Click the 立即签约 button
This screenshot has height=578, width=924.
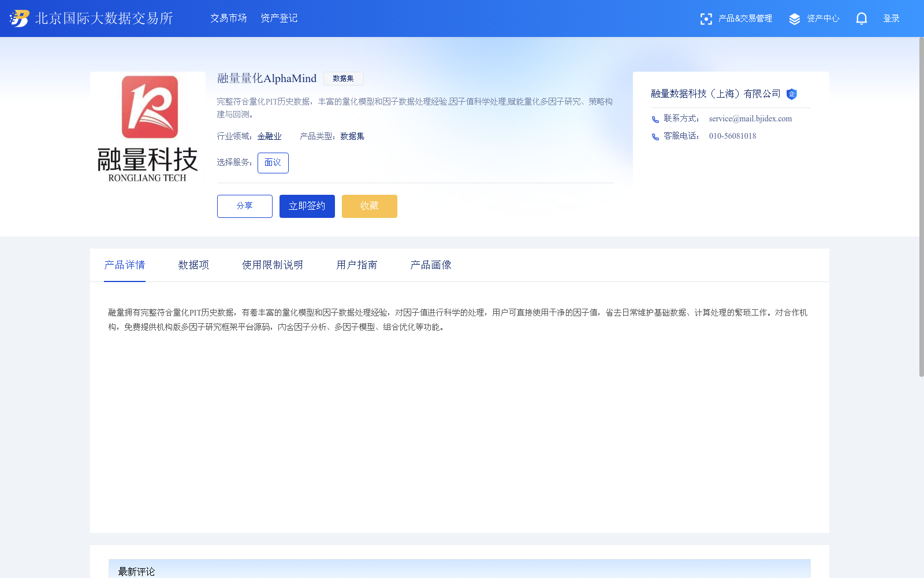pos(307,206)
